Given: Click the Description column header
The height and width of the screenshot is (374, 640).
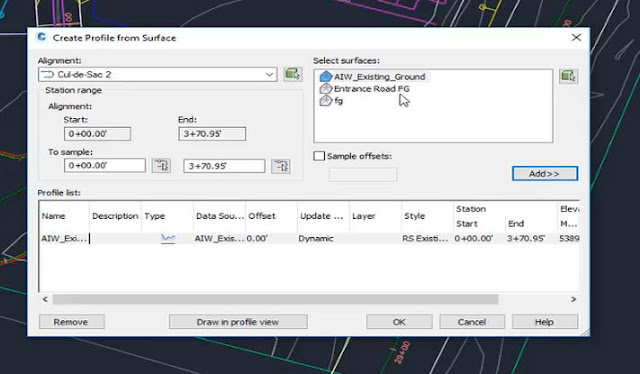Looking at the screenshot, I should (115, 216).
